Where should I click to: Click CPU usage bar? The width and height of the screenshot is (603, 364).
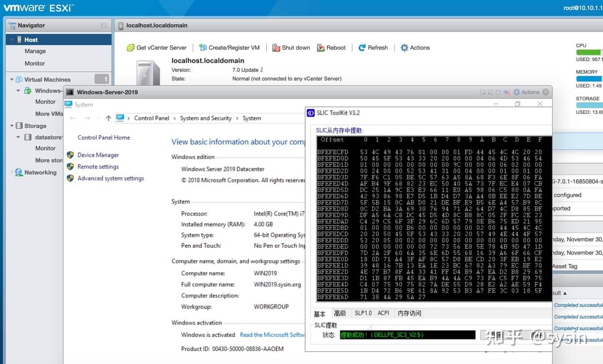point(589,52)
